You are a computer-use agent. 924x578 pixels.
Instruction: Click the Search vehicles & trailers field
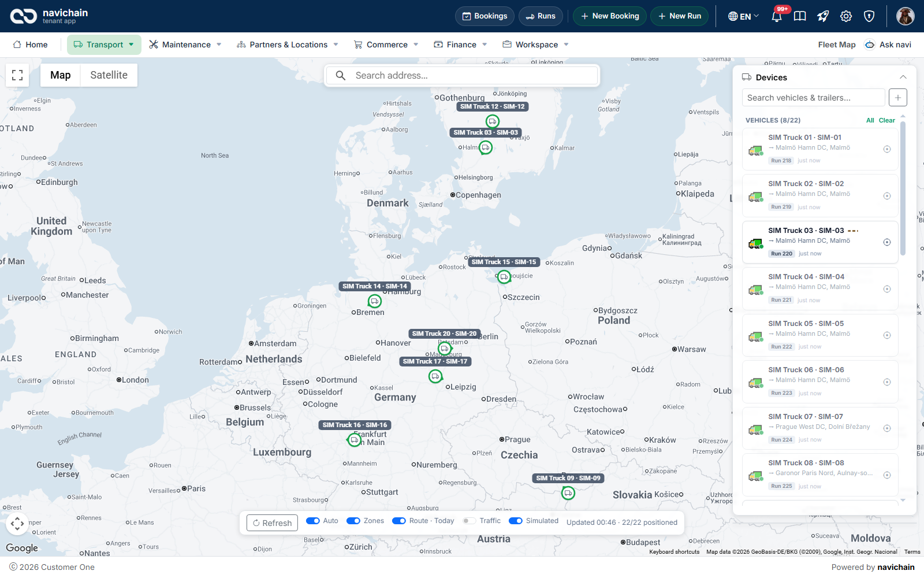[813, 98]
